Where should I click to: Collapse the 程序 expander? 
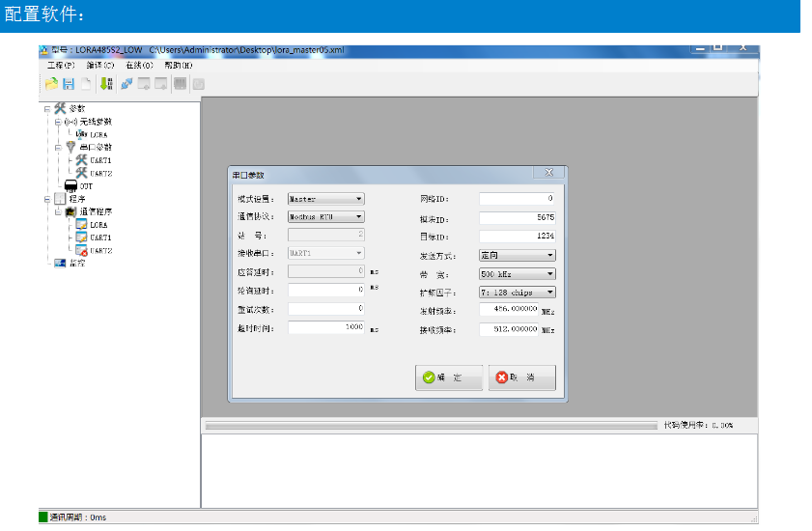[x=47, y=199]
